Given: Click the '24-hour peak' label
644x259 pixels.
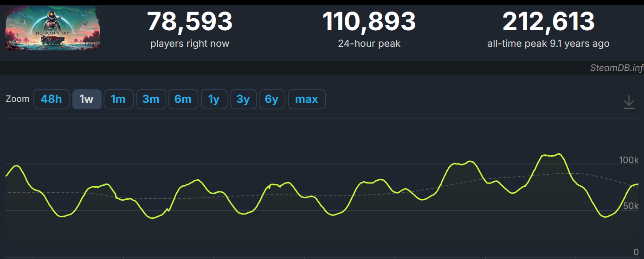Looking at the screenshot, I should click(369, 44).
